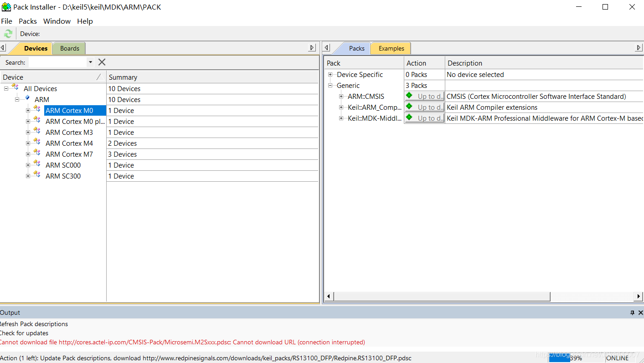Image resolution: width=644 pixels, height=363 pixels.
Task: Click the Description column header
Action: [545, 63]
